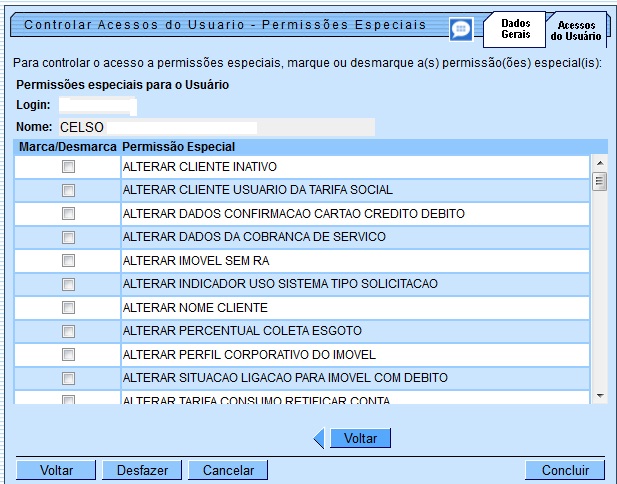
Task: Click the text ALTERAR PERCENTUAL COLETA ESGOTO
Action: 242,331
